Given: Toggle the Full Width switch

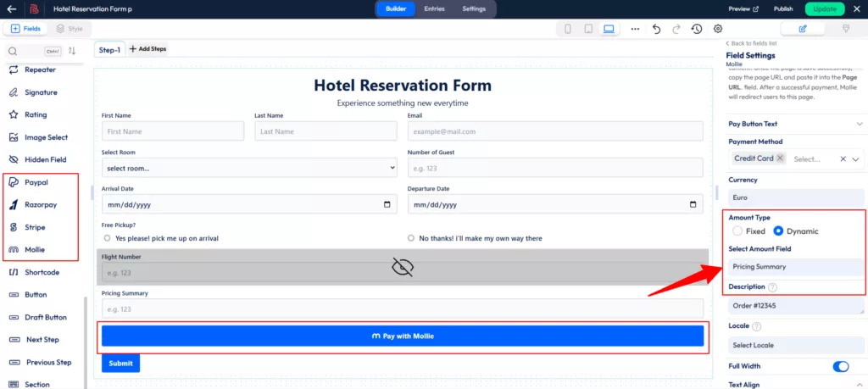Looking at the screenshot, I should tap(840, 366).
